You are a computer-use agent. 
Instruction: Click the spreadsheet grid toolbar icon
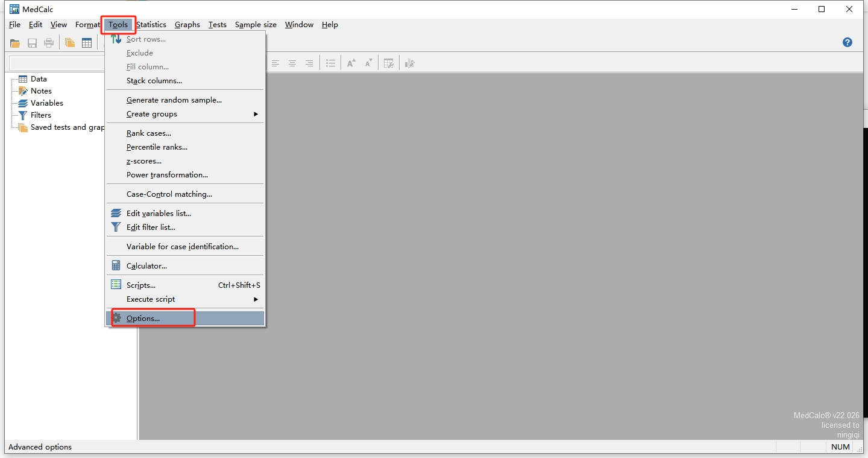click(87, 43)
